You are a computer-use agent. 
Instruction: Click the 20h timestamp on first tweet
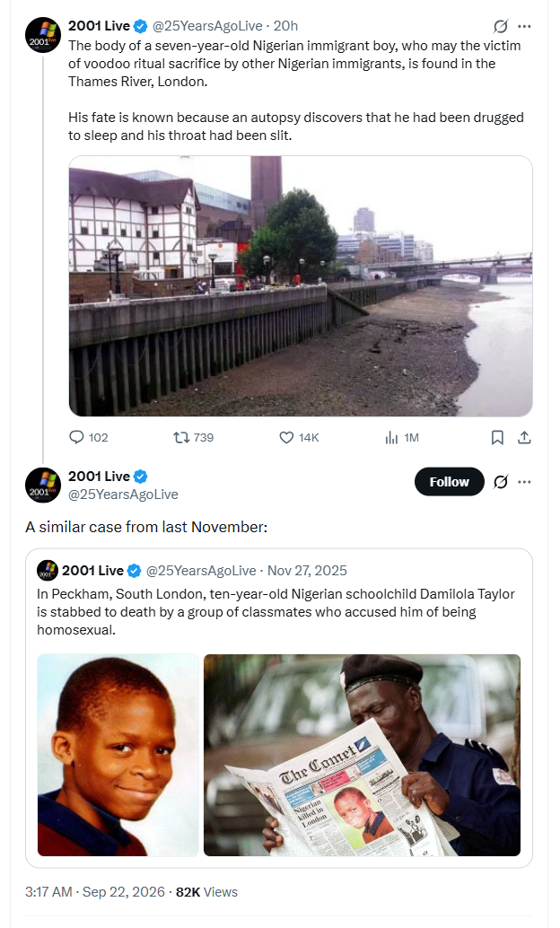[x=285, y=26]
